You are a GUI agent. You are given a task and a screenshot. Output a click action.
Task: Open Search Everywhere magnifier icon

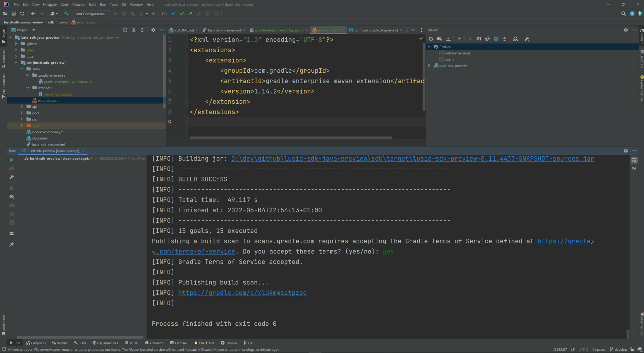tap(623, 14)
